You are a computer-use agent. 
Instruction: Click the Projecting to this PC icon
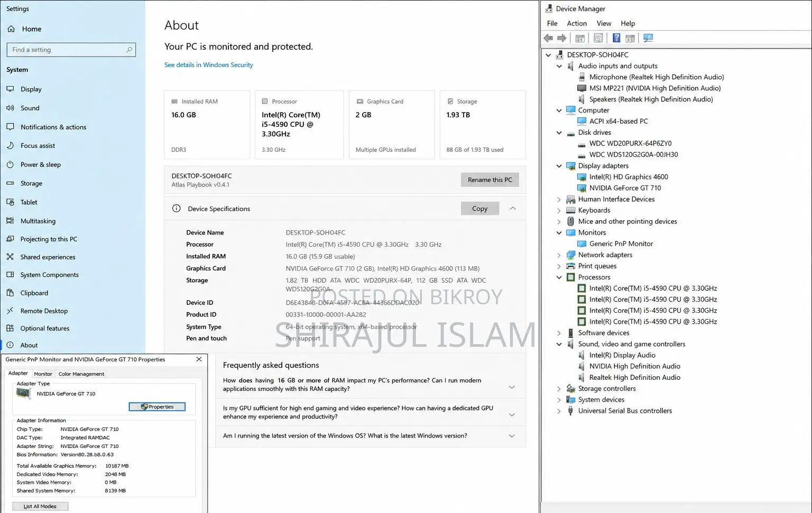[10, 239]
